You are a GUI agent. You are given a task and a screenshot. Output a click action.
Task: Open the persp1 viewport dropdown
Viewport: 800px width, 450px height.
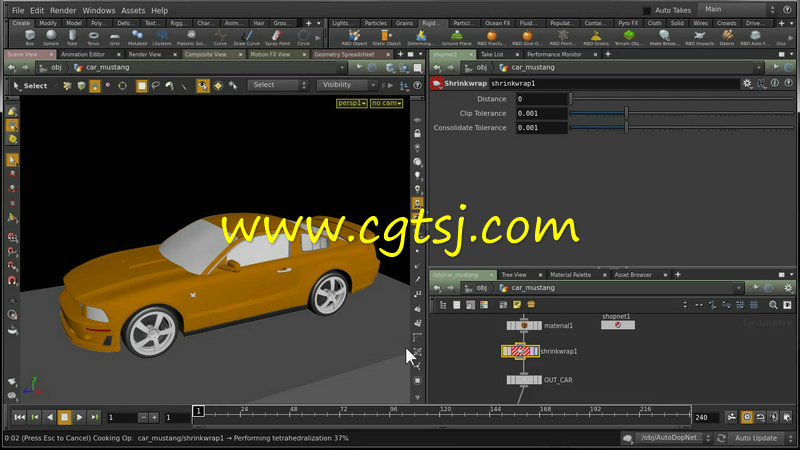pos(352,103)
